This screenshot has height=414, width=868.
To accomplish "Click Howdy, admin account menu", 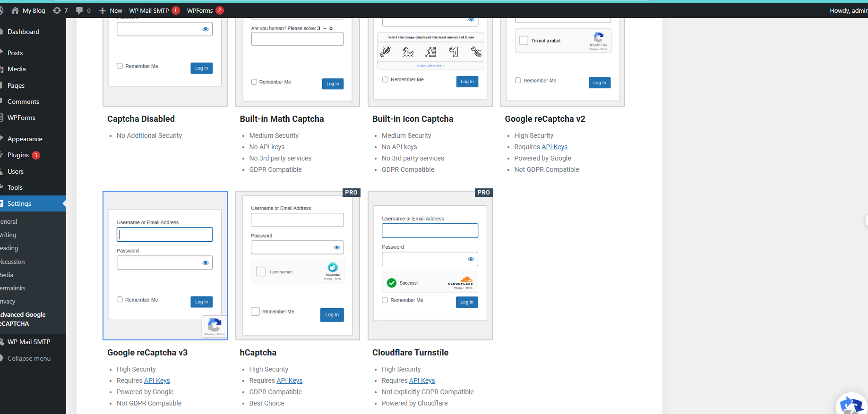I will 849,10.
